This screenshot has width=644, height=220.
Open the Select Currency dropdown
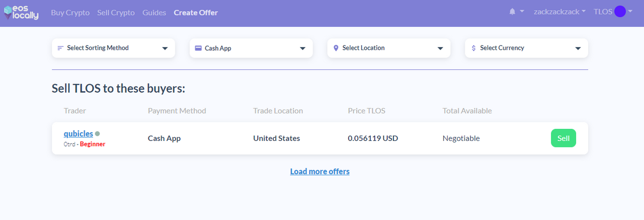tap(526, 48)
